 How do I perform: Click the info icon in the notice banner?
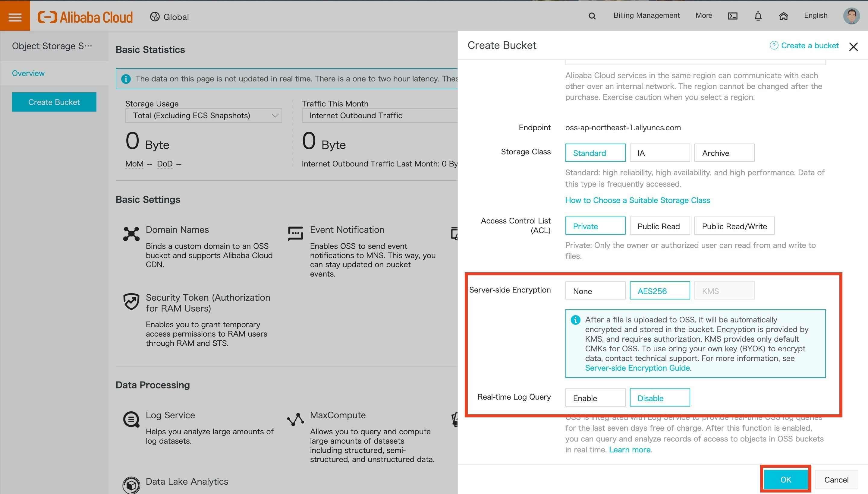[126, 79]
